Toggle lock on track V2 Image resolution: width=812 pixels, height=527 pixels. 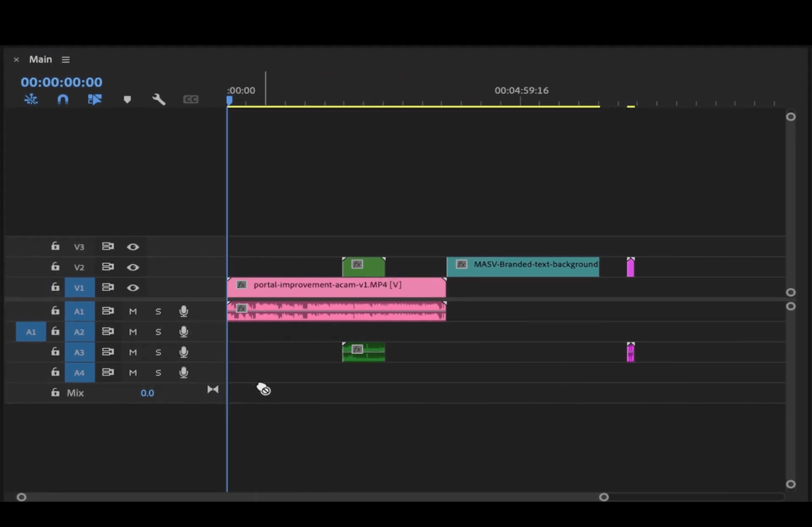55,267
